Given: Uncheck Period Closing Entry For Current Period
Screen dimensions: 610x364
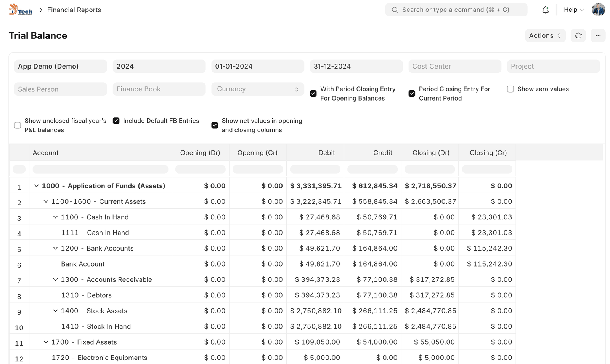Looking at the screenshot, I should [x=412, y=94].
